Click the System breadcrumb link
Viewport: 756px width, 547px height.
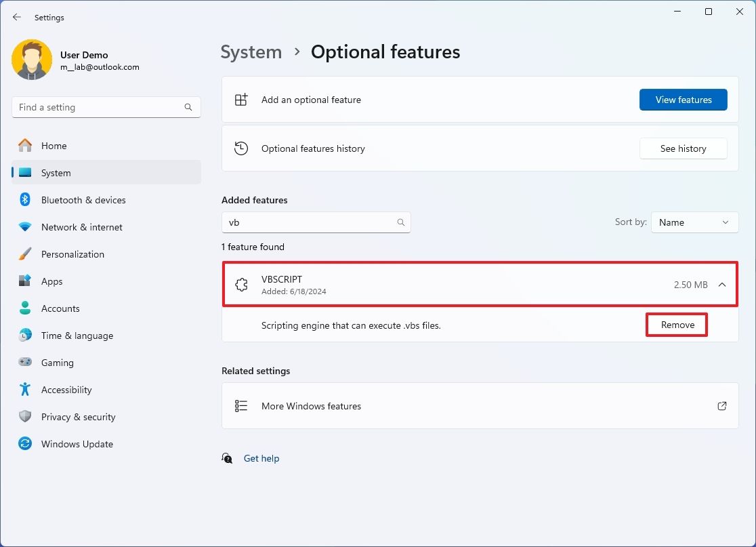tap(251, 52)
